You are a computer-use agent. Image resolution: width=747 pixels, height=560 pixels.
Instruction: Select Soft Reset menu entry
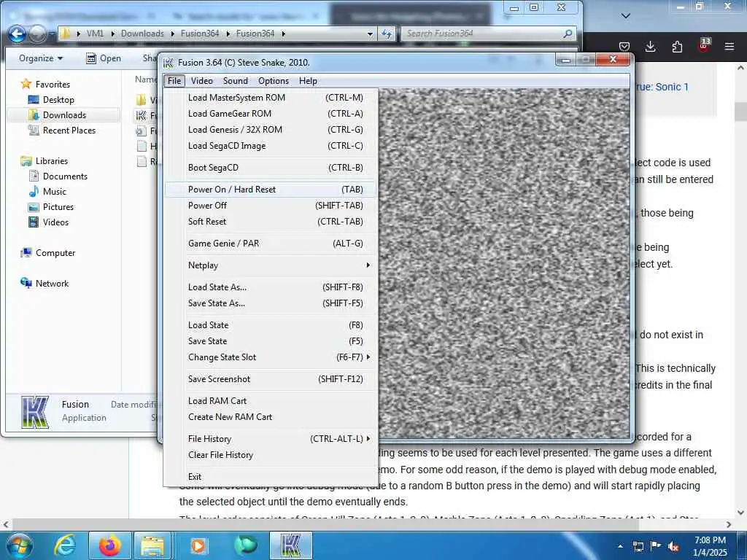(271, 222)
